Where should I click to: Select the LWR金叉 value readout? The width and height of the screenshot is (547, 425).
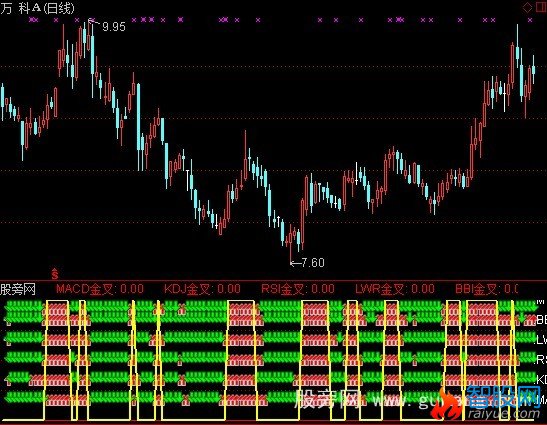(395, 289)
